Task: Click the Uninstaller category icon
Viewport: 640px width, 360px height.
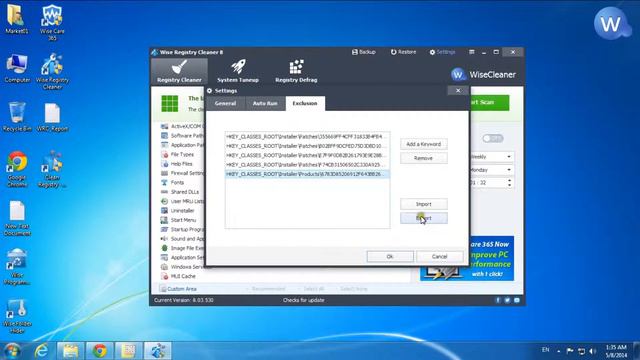Action: click(164, 211)
